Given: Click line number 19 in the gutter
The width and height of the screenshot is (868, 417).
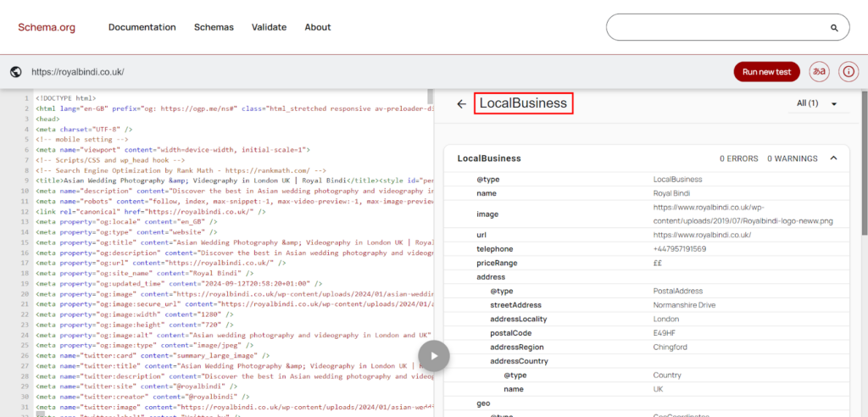Looking at the screenshot, I should point(26,284).
